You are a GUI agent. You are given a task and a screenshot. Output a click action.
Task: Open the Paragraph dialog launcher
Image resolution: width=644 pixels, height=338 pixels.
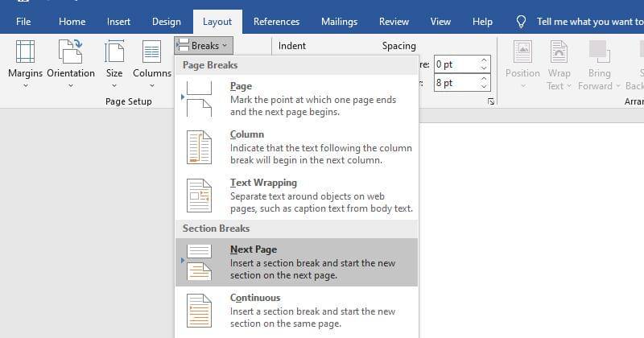491,102
